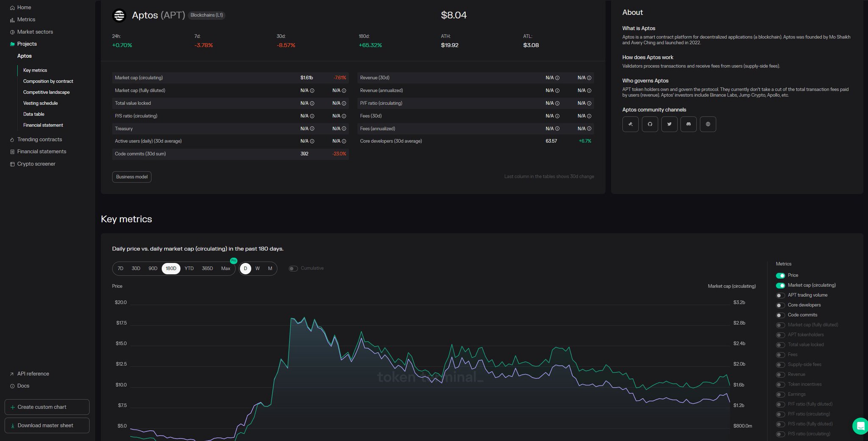Click info icon beside Total value locked's first N/A
This screenshot has width=868, height=441.
[312, 103]
